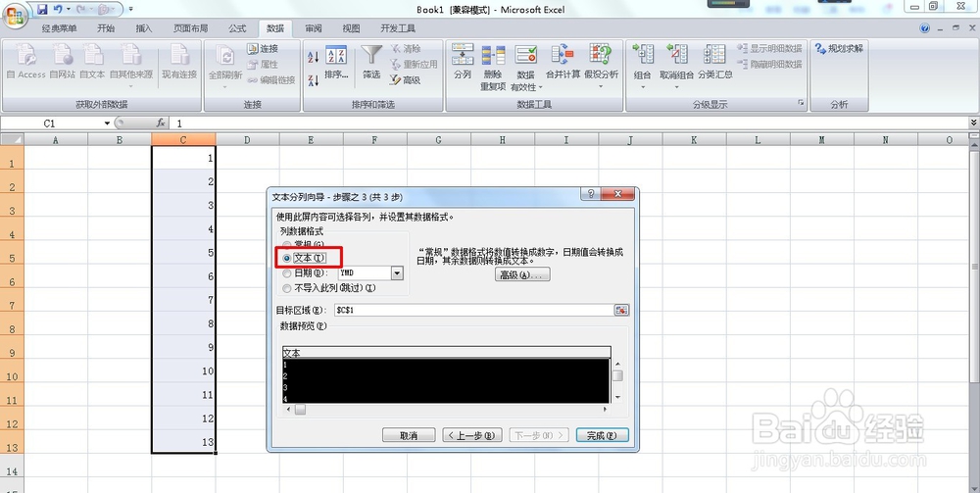Screen dimensions: 980x493
Task: Open the YMD date format dropdown
Action: (x=397, y=273)
